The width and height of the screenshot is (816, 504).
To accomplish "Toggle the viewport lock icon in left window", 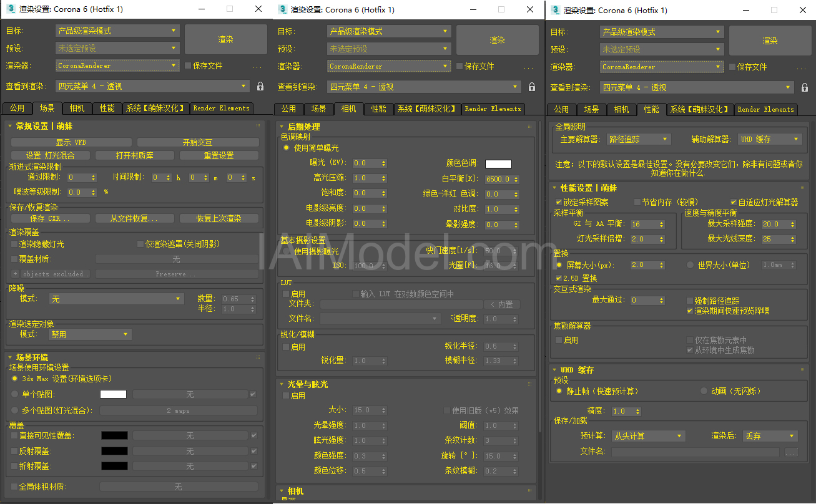I will (x=260, y=87).
